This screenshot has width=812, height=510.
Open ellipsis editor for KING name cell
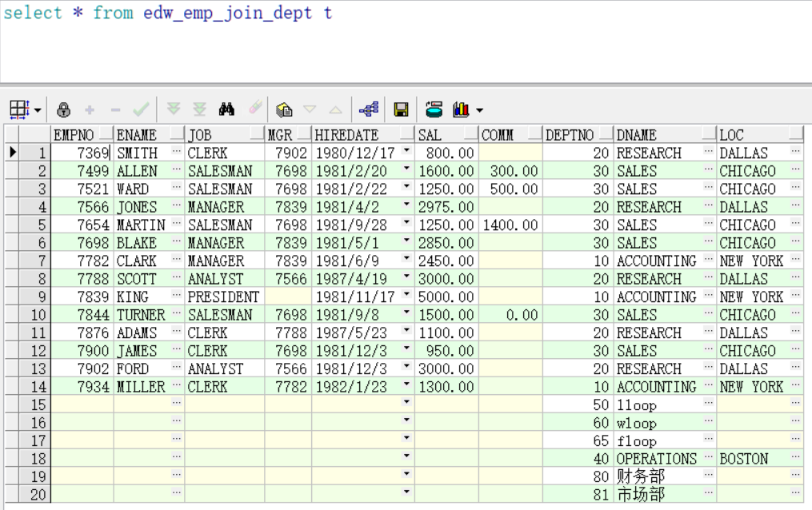[x=177, y=295]
